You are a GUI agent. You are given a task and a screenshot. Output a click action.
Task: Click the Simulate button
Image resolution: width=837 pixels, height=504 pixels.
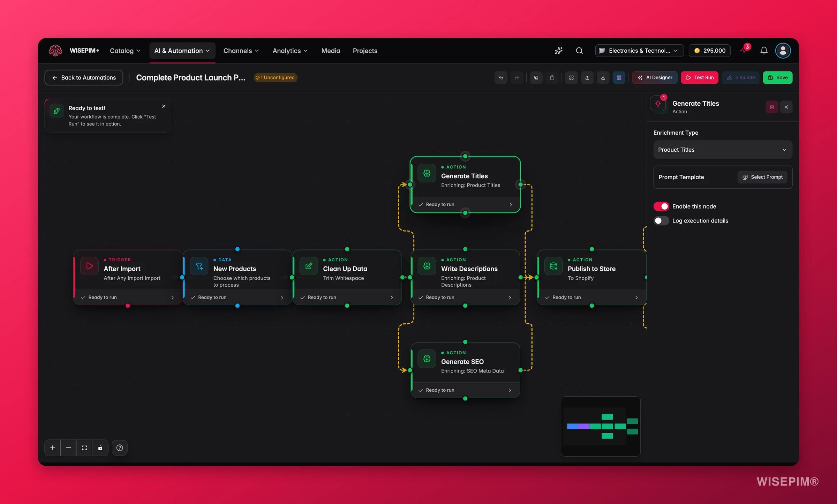click(x=740, y=77)
